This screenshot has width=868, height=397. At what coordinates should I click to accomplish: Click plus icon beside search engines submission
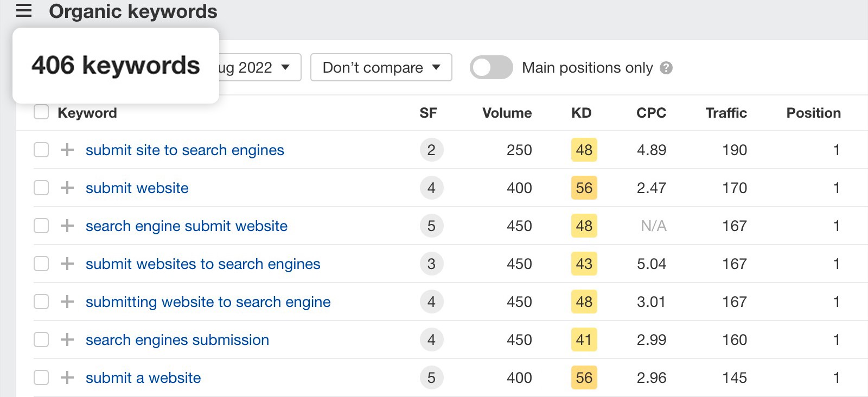pyautogui.click(x=67, y=340)
